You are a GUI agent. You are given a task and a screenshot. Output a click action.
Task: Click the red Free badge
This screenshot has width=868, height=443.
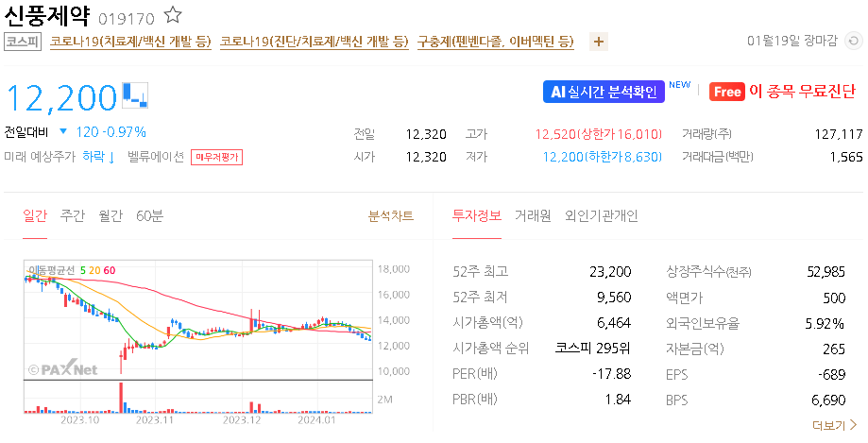point(727,92)
